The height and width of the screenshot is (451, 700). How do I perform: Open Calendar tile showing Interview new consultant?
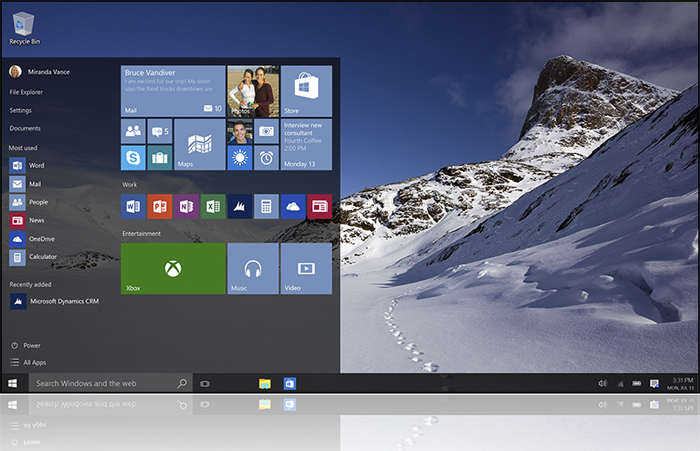tap(306, 144)
